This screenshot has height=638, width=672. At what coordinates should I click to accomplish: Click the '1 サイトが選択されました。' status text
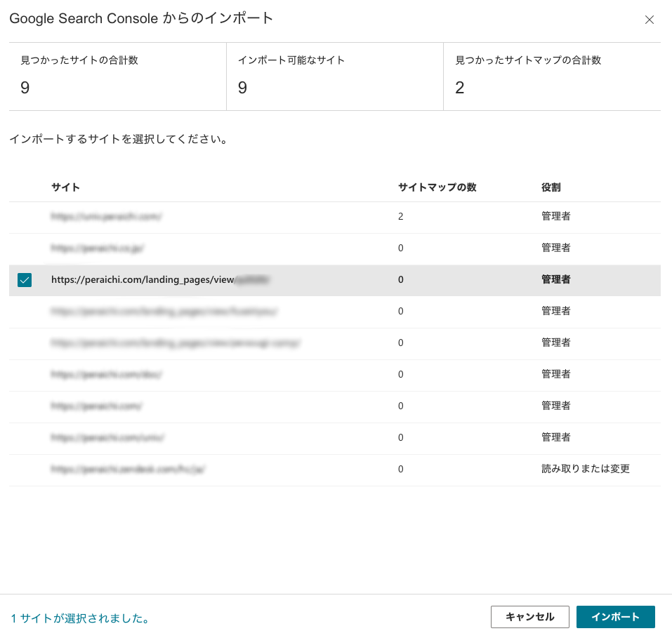(80, 618)
